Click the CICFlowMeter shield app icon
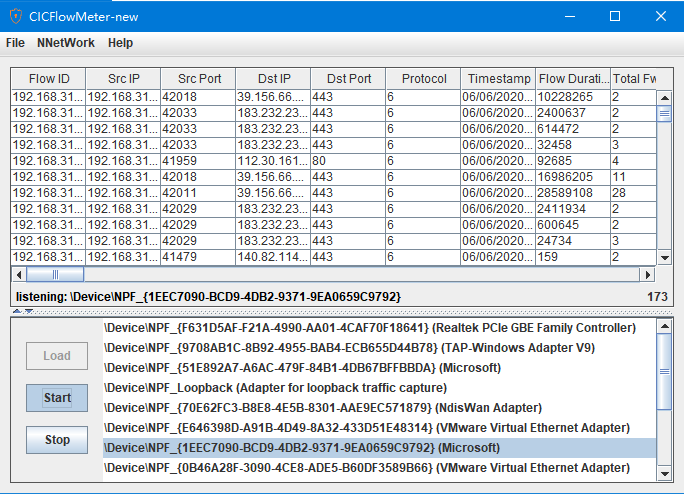The height and width of the screenshot is (494, 684). (x=17, y=16)
